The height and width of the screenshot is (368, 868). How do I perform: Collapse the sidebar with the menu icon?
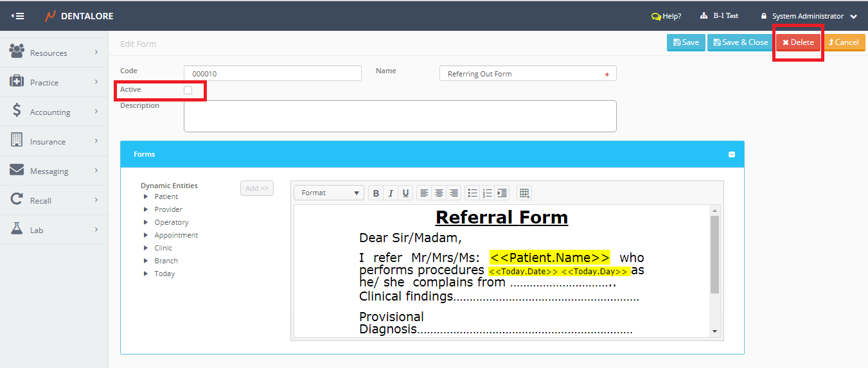18,16
